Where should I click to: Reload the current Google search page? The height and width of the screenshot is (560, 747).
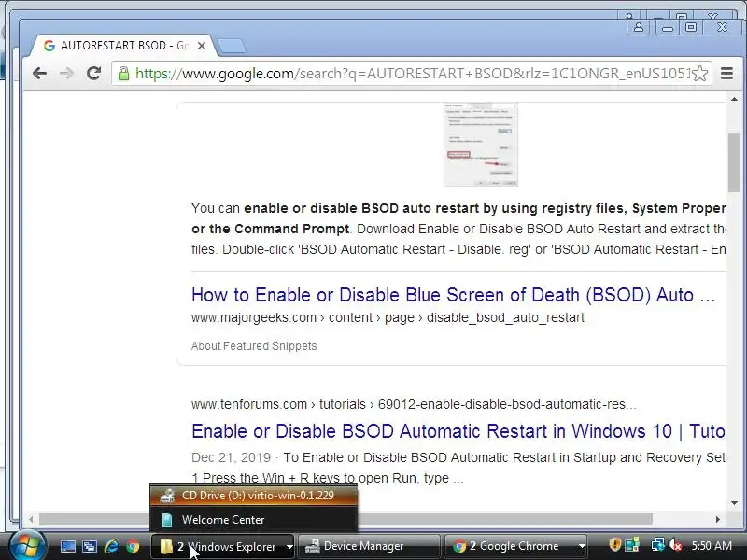click(x=94, y=73)
